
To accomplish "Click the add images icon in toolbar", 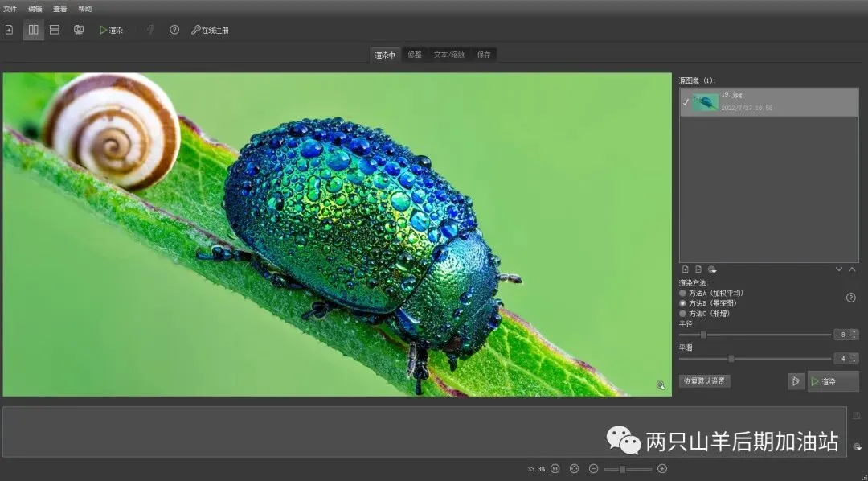I will (9, 30).
